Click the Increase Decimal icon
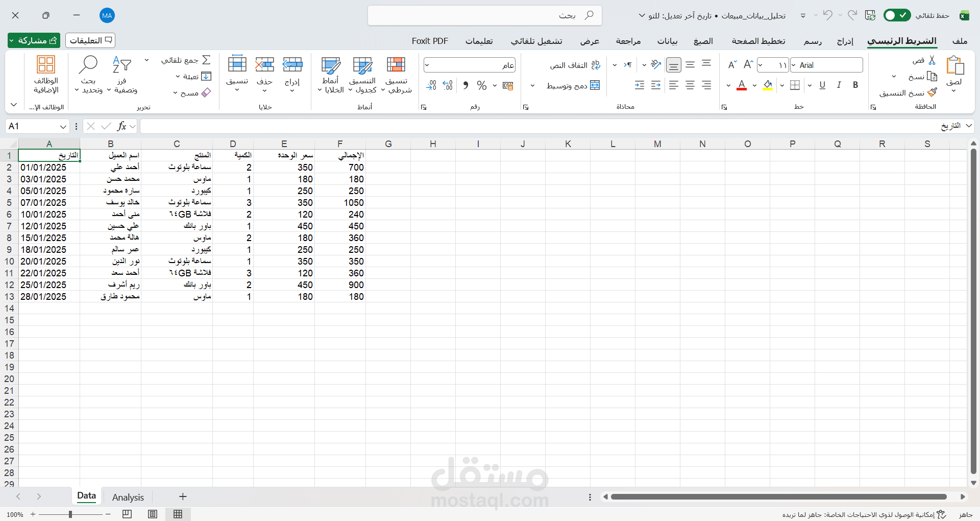The width and height of the screenshot is (980, 521). pos(448,85)
